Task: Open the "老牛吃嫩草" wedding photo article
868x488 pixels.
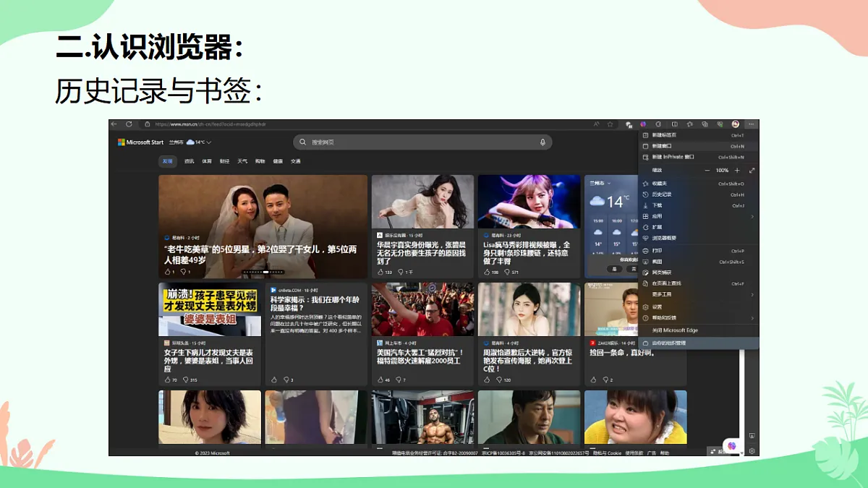Action: point(263,226)
